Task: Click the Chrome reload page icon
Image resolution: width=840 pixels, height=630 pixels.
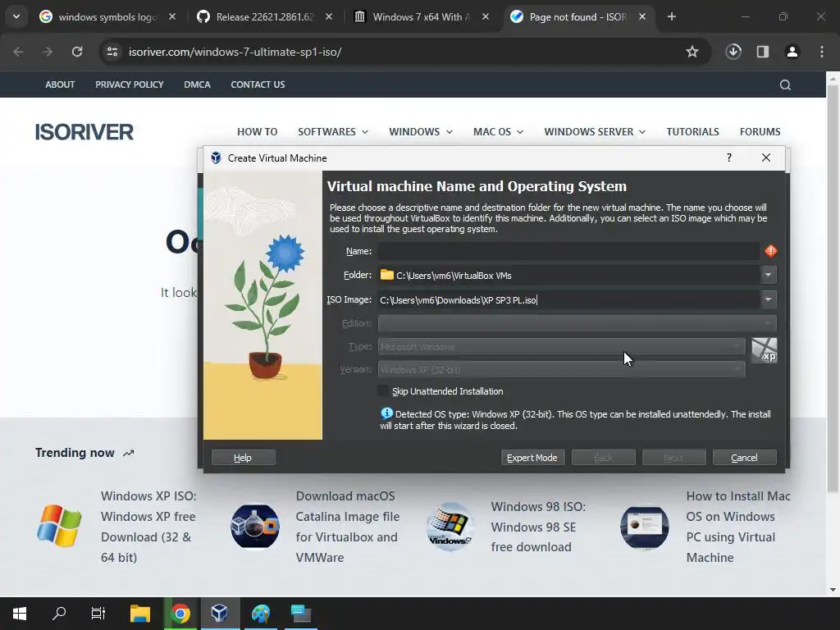Action: pos(77,52)
